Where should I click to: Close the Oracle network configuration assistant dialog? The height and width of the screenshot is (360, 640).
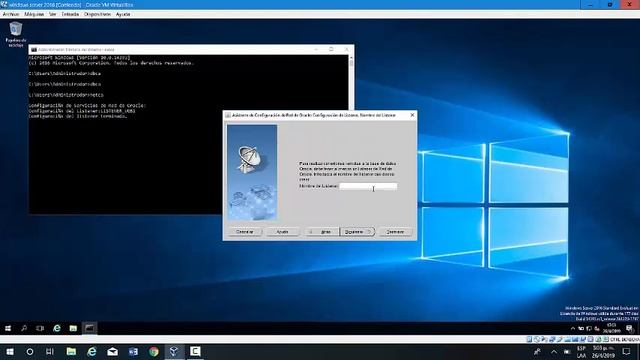[412, 115]
